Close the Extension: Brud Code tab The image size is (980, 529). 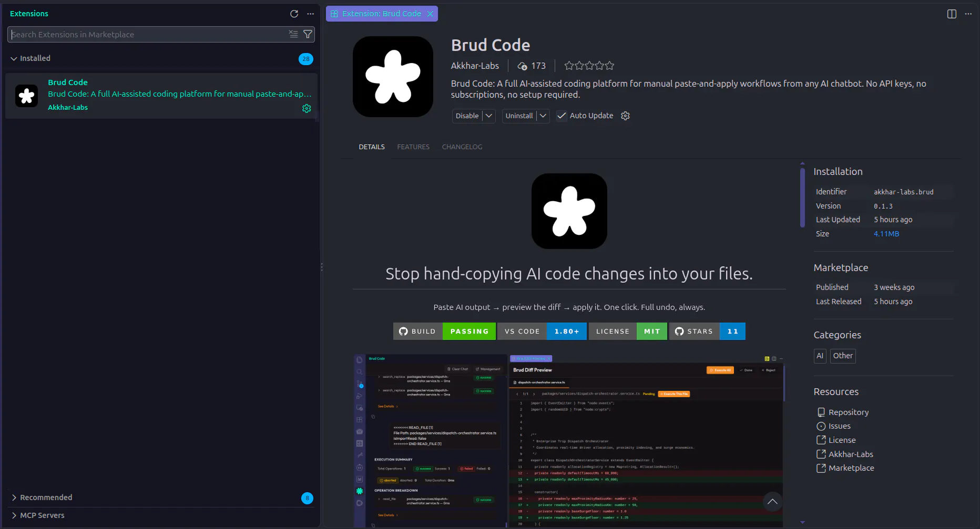point(430,14)
